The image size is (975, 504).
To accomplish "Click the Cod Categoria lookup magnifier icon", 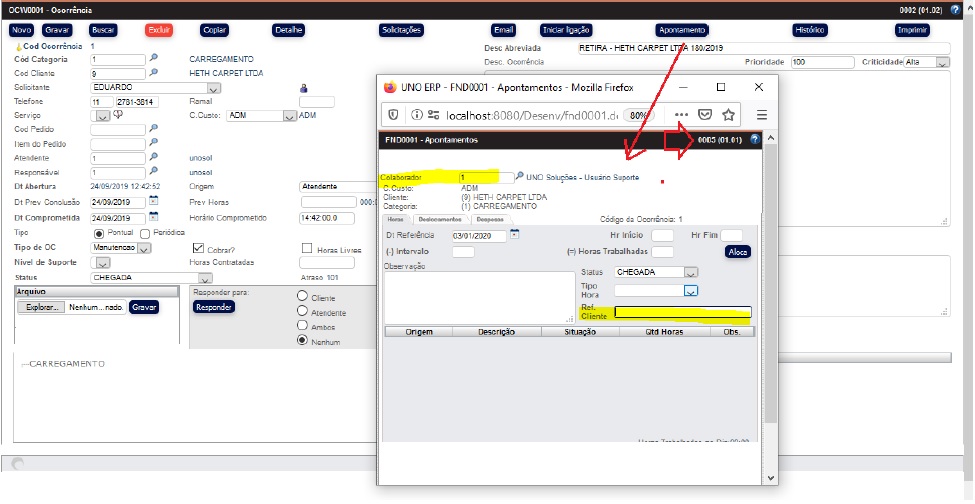I will tap(153, 59).
